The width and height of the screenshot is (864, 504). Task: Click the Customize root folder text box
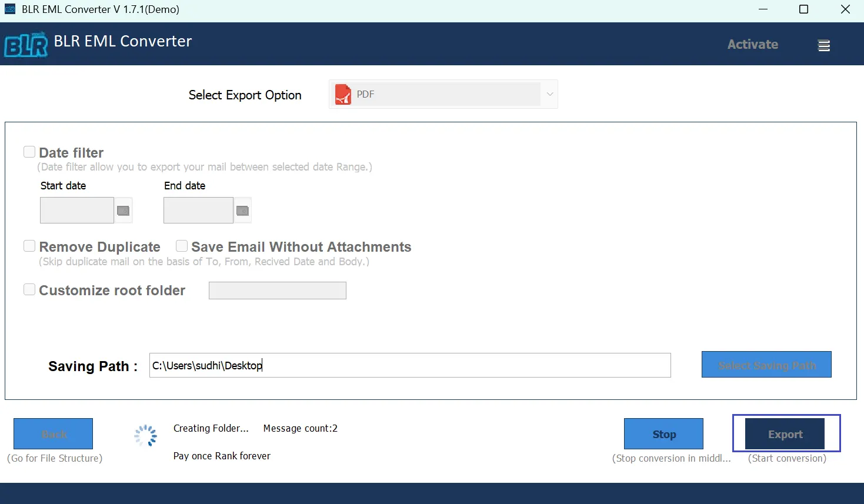pyautogui.click(x=277, y=291)
